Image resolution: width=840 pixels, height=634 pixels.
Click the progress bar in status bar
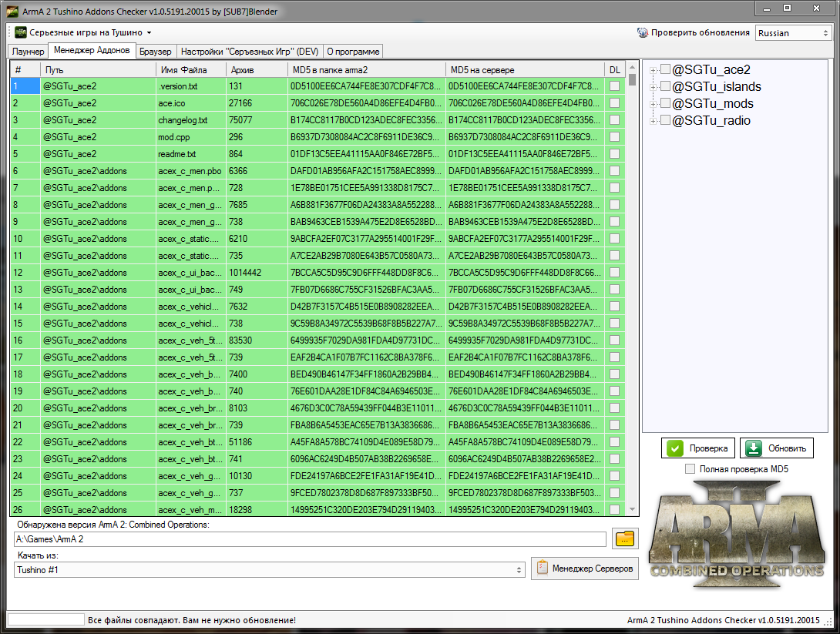[x=46, y=619]
